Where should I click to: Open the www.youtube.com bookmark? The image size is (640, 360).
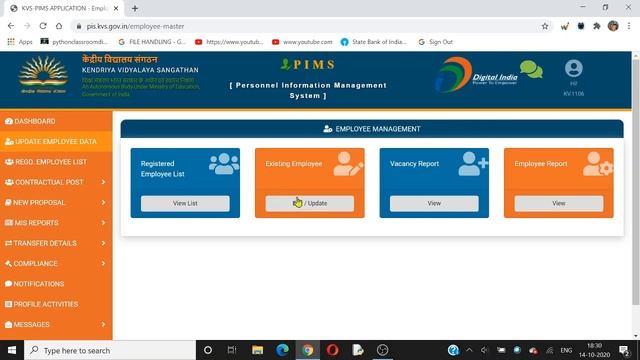302,42
